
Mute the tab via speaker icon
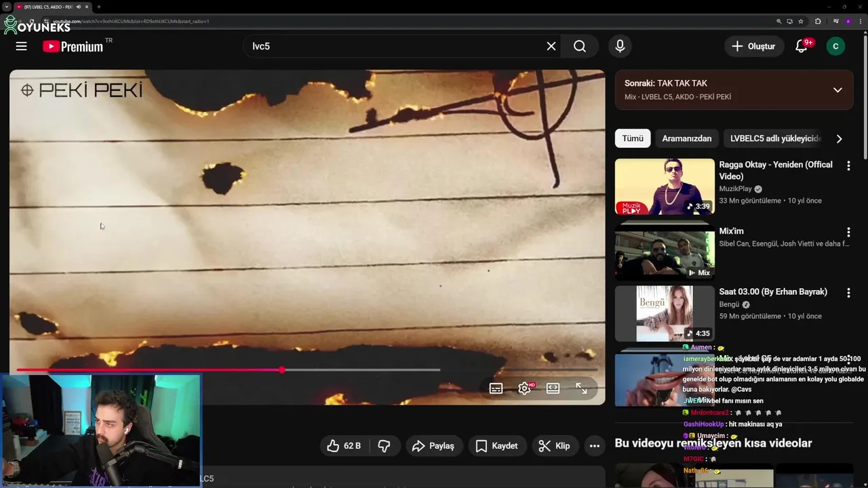point(79,7)
